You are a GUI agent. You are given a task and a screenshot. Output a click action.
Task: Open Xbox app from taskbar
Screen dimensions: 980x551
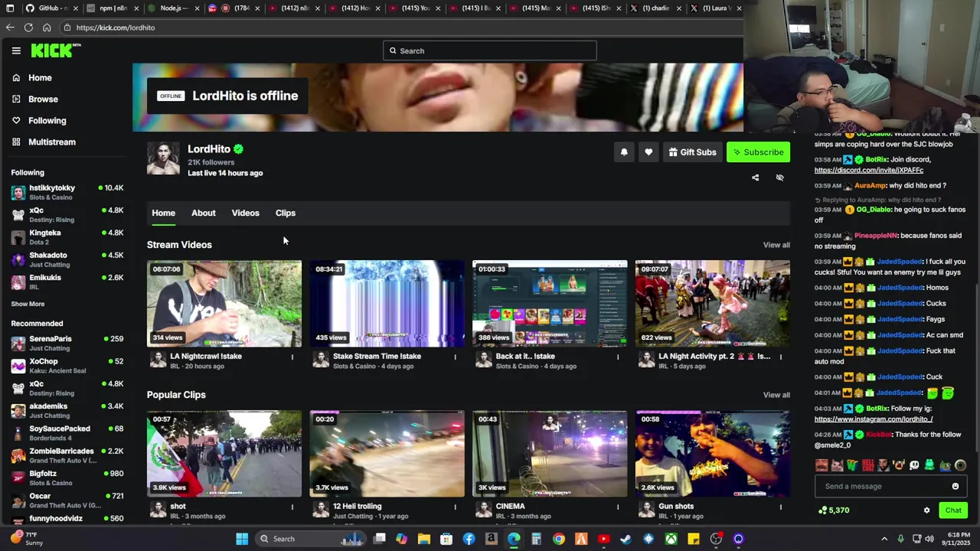tap(671, 539)
